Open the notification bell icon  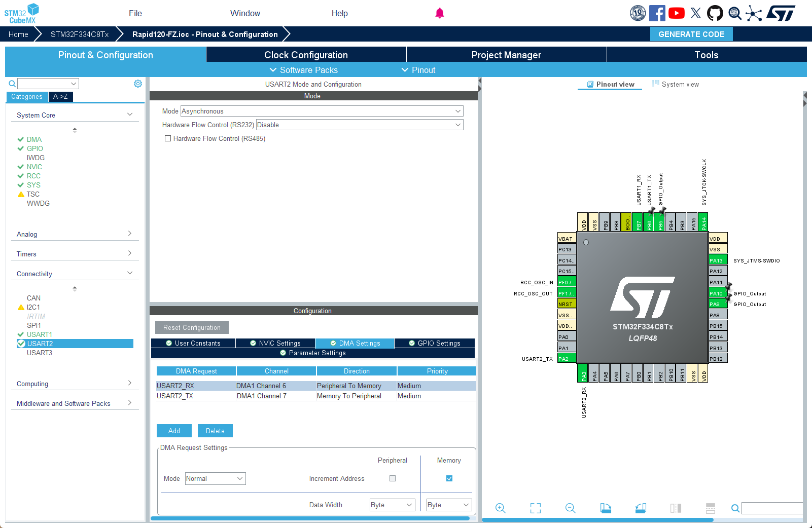tap(440, 13)
